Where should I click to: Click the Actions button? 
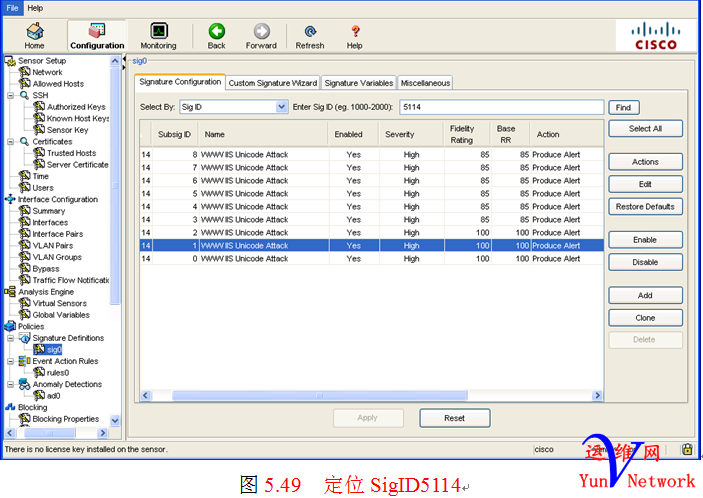point(645,162)
